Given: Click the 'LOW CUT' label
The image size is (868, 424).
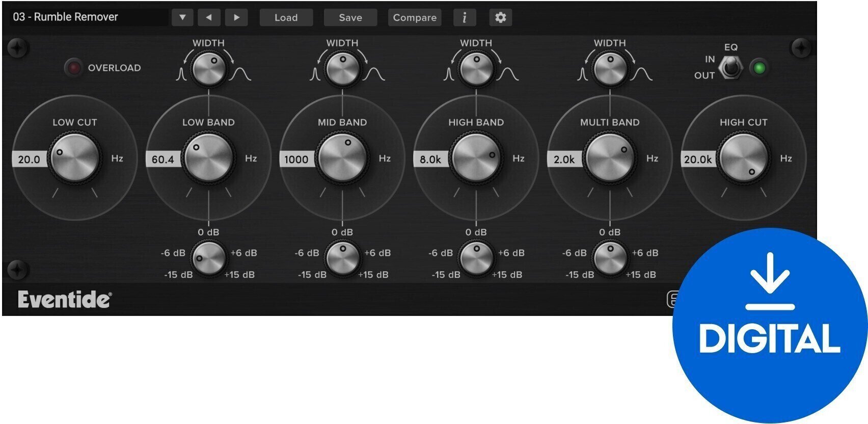Looking at the screenshot, I should tap(75, 122).
